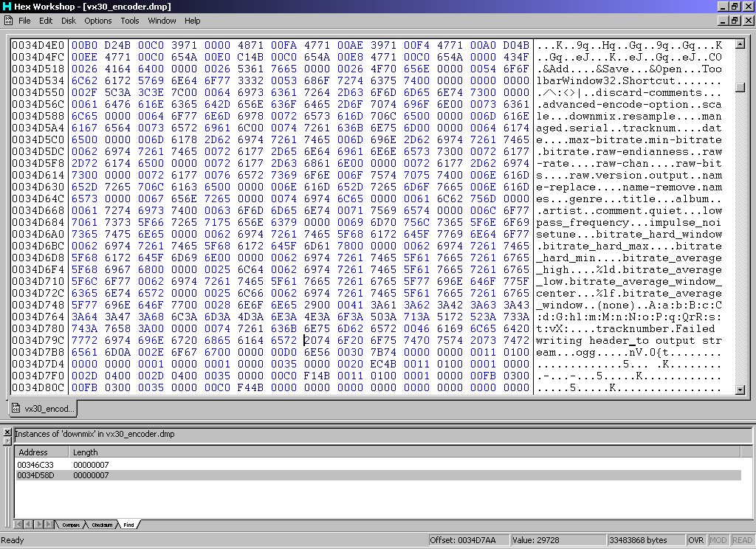
Task: Click the Ready status message
Action: [13, 540]
